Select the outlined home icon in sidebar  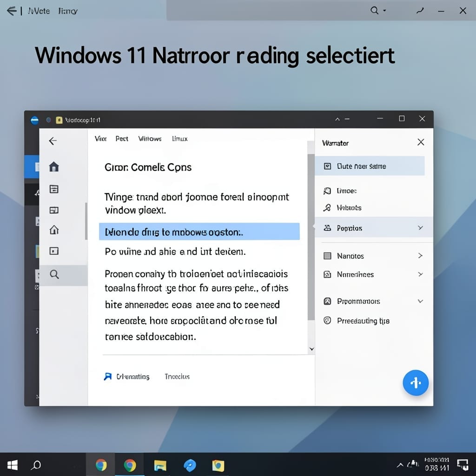point(54,230)
